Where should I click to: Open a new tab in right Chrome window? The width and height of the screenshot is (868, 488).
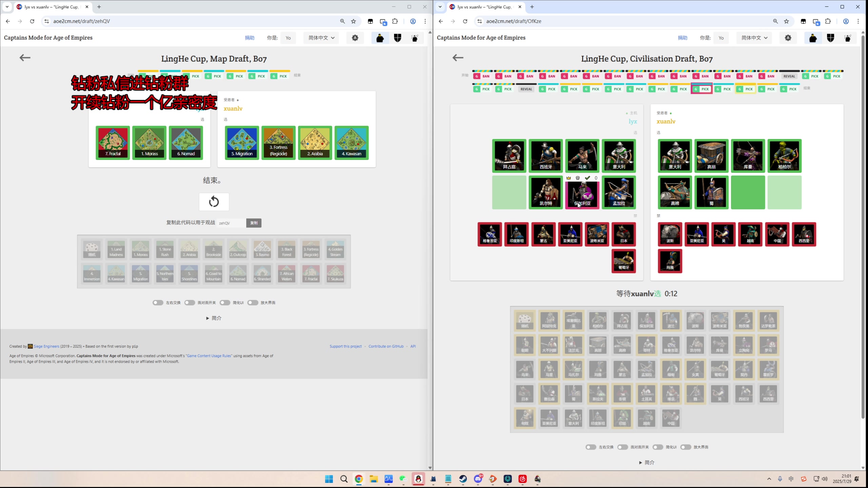(532, 7)
